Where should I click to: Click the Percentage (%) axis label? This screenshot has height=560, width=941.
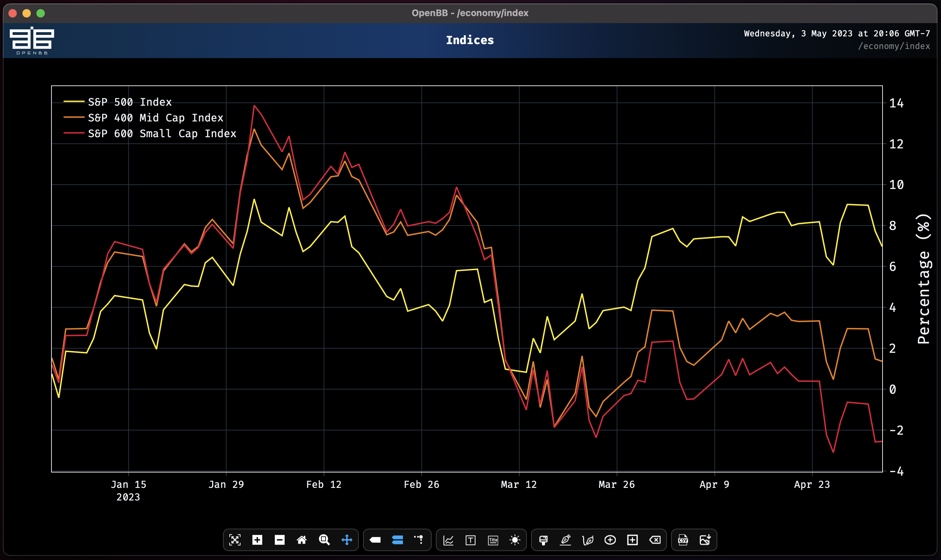pos(923,279)
